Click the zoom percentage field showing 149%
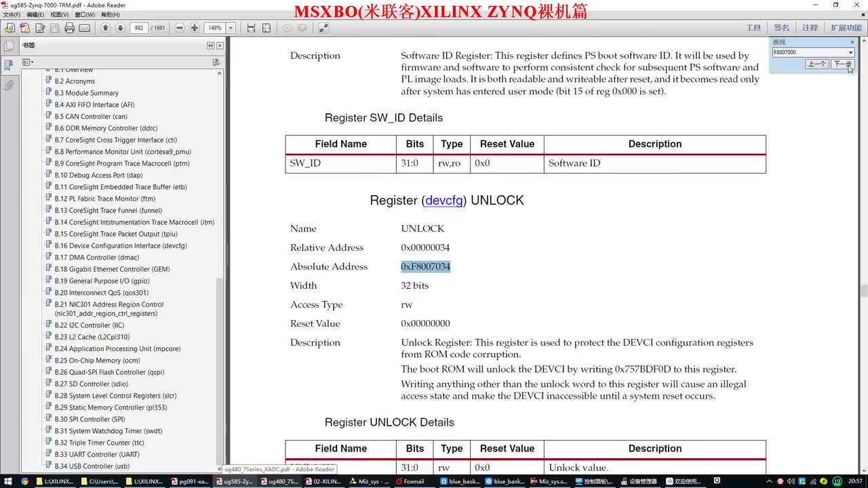Image resolution: width=868 pixels, height=488 pixels. tap(215, 28)
